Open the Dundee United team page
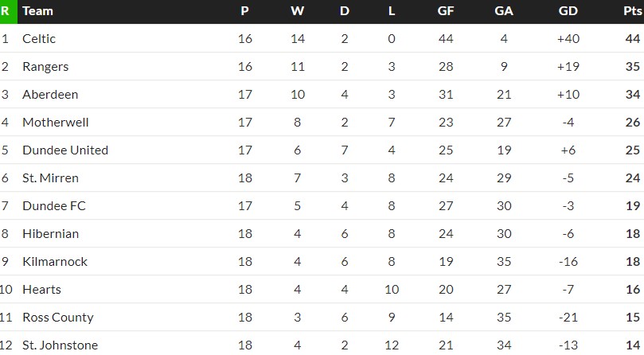The width and height of the screenshot is (644, 355). click(x=65, y=150)
